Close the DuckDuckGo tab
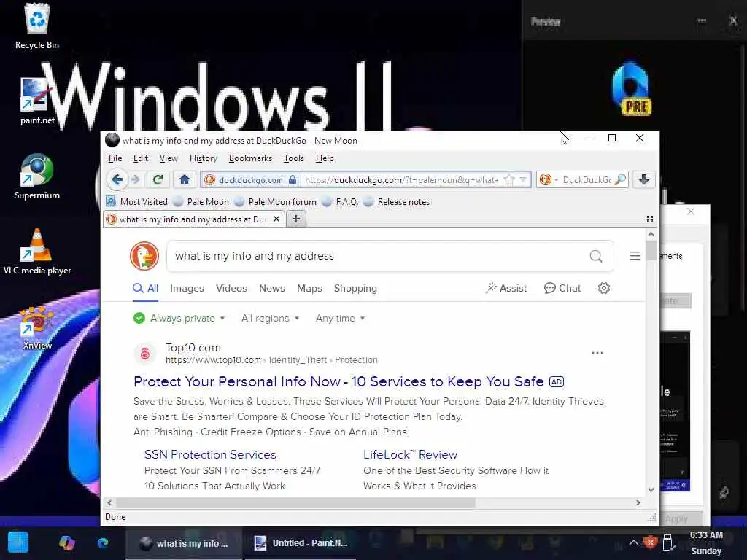 point(276,219)
